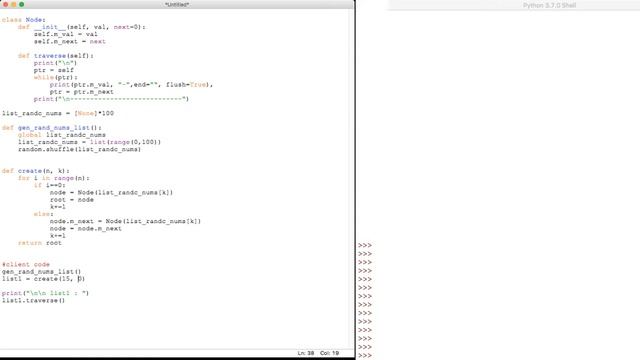Click gen_rand_nums_list() call below client code comment
Screen dimensions: 640x360
pos(42,272)
